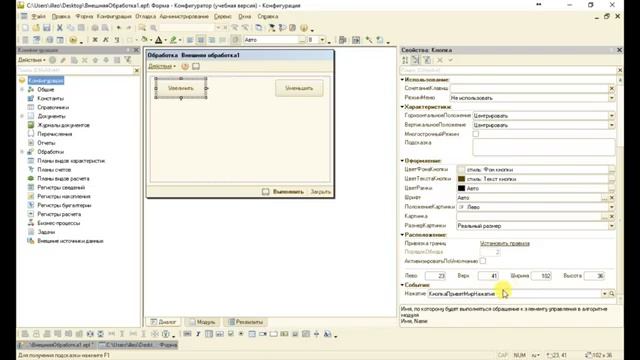
Task: Click the radio button control icon in bottom toolbar
Action: (x=241, y=334)
